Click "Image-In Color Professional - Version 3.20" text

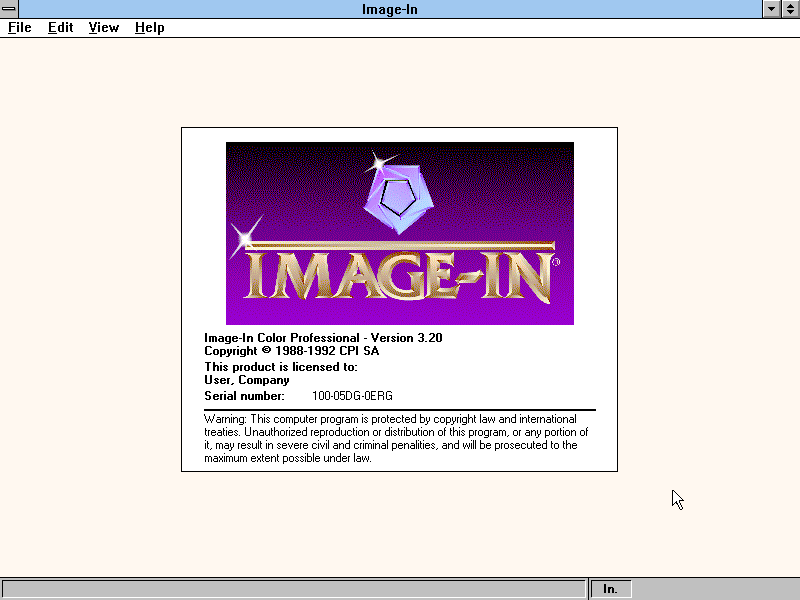[x=323, y=338]
